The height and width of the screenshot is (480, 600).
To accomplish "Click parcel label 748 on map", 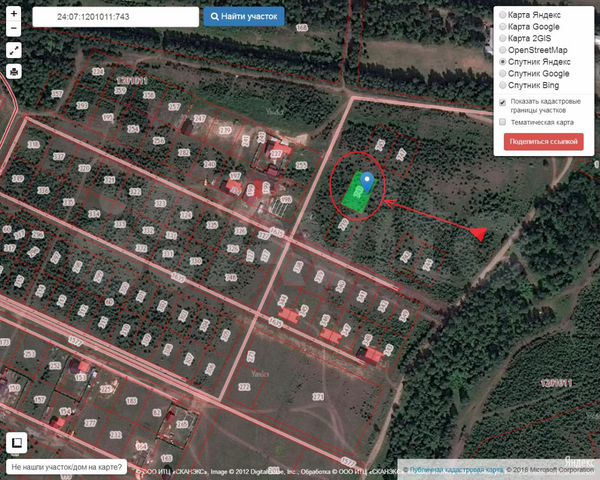I will coord(231,278).
